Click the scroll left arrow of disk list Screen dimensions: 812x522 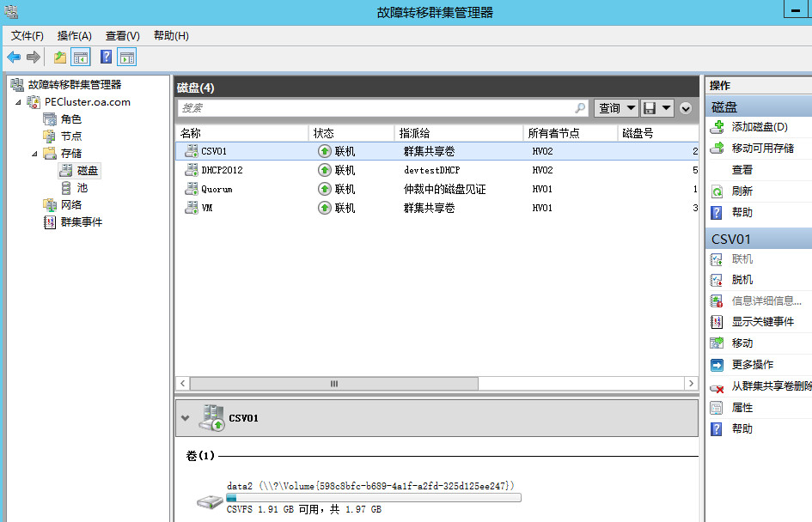(x=182, y=384)
